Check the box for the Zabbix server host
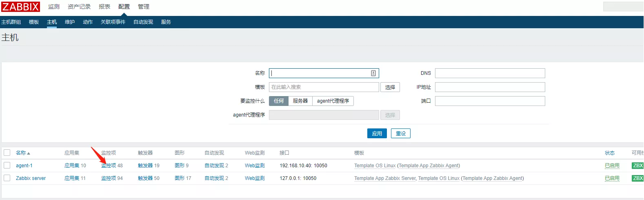644x200 pixels. point(7,178)
